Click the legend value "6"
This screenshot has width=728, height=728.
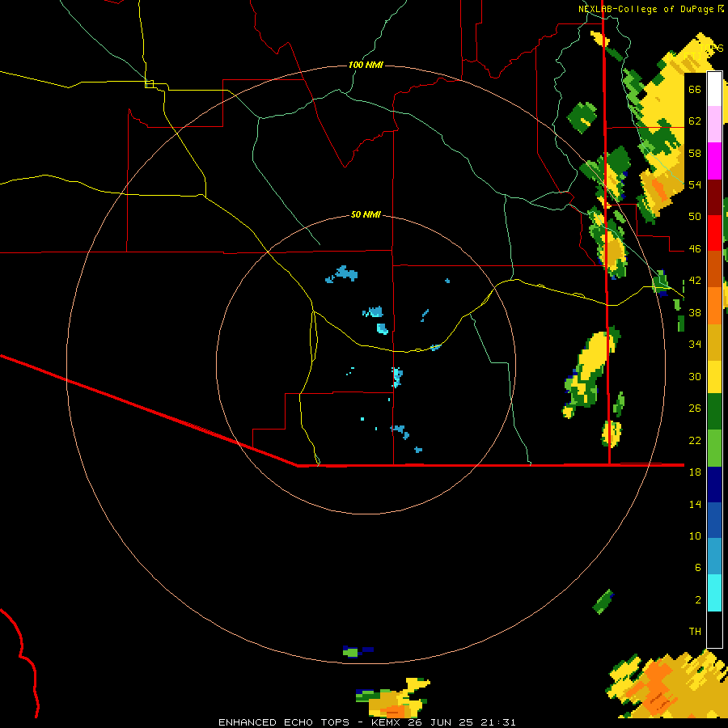[698, 568]
